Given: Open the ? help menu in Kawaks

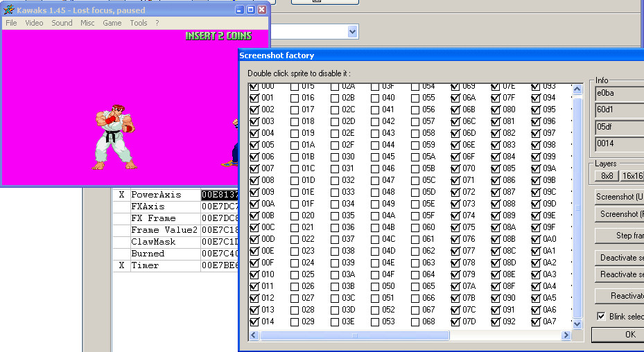Looking at the screenshot, I should pyautogui.click(x=157, y=23).
